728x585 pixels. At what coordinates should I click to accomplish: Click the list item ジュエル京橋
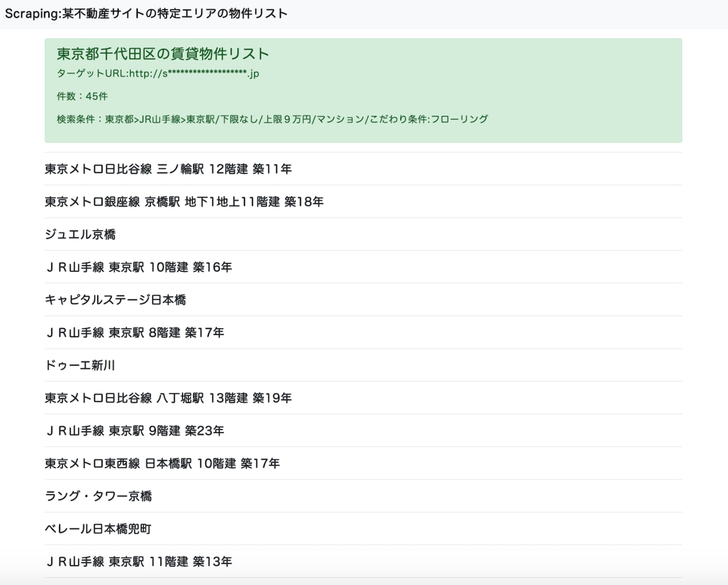[363, 235]
